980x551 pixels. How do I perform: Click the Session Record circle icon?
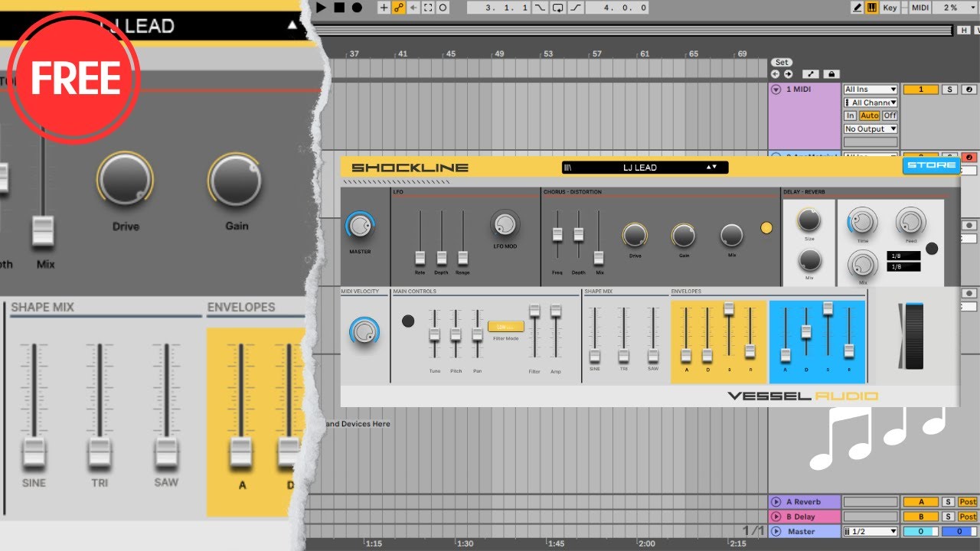click(443, 8)
